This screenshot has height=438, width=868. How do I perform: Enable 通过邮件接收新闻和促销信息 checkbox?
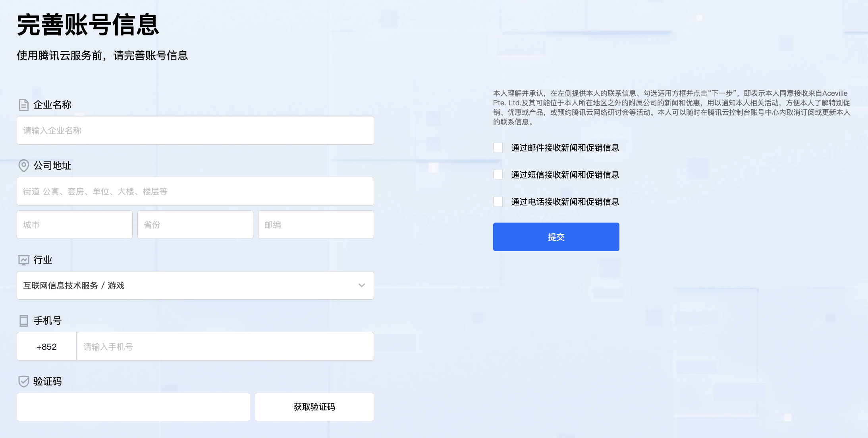(498, 148)
